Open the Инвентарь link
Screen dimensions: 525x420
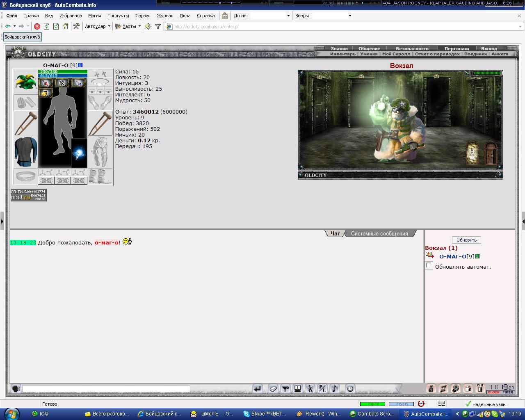pos(343,54)
